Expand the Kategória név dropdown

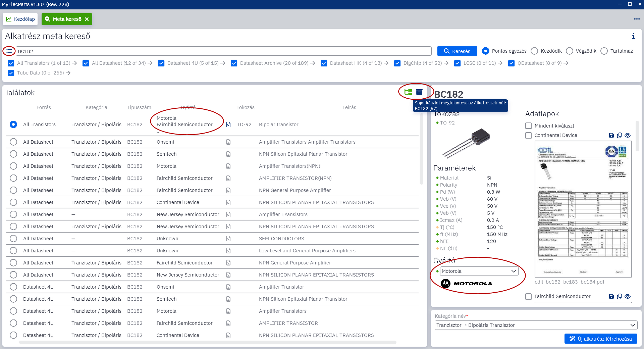[536, 325]
